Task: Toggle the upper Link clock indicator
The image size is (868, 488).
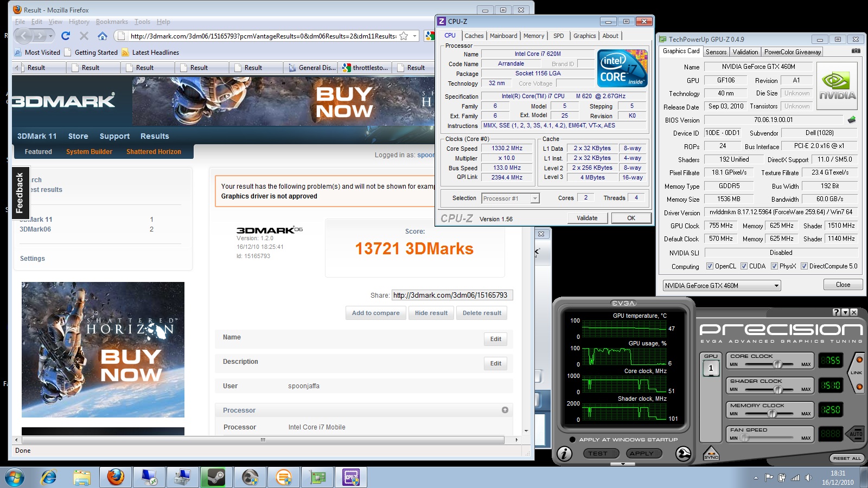Action: [859, 360]
